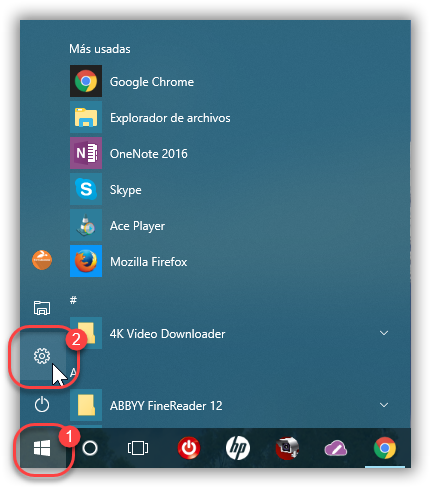This screenshot has width=431, height=488.
Task: Select the Explorador de archivos label
Action: 170,118
